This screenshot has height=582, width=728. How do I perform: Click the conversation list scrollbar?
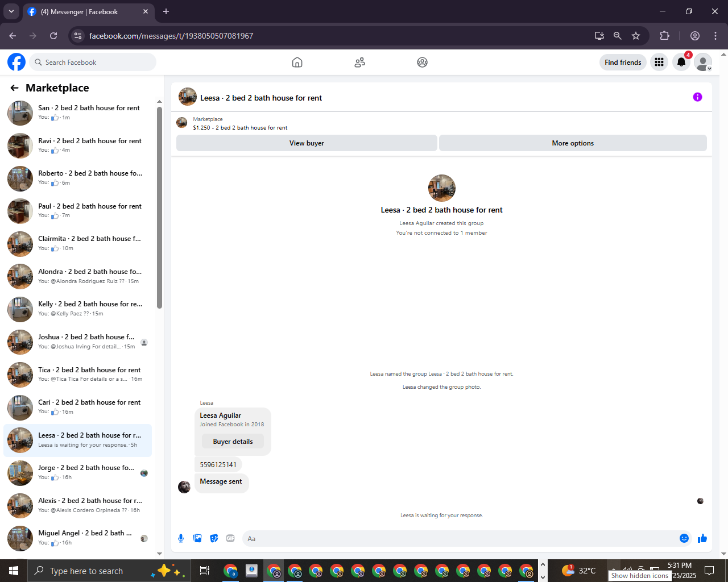(x=159, y=207)
